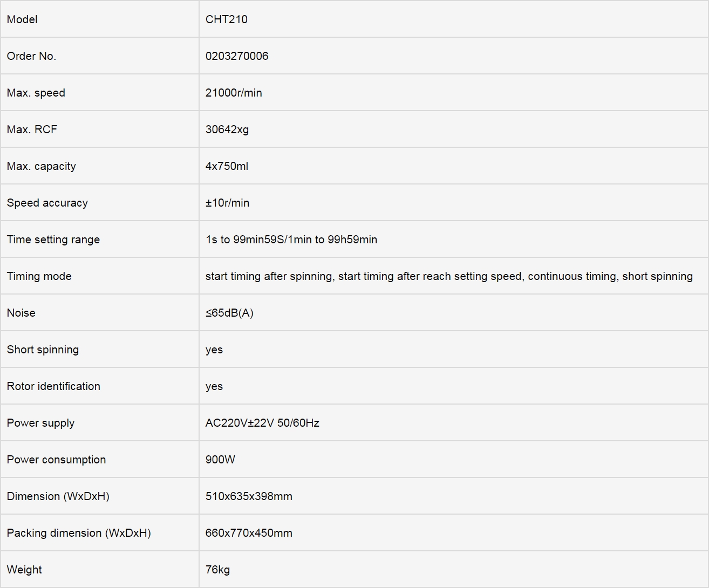This screenshot has height=588, width=709.
Task: Click the ≤65dB(A) noise value
Action: (229, 313)
